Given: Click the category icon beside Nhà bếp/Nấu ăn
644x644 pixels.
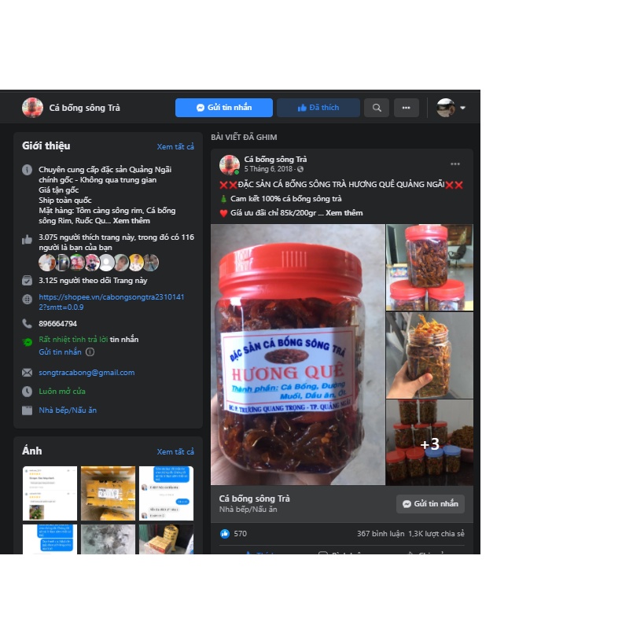Looking at the screenshot, I should (27, 410).
